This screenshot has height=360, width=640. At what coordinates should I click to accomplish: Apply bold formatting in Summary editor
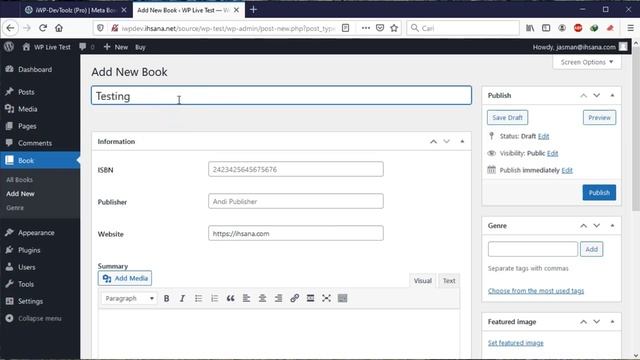167,298
